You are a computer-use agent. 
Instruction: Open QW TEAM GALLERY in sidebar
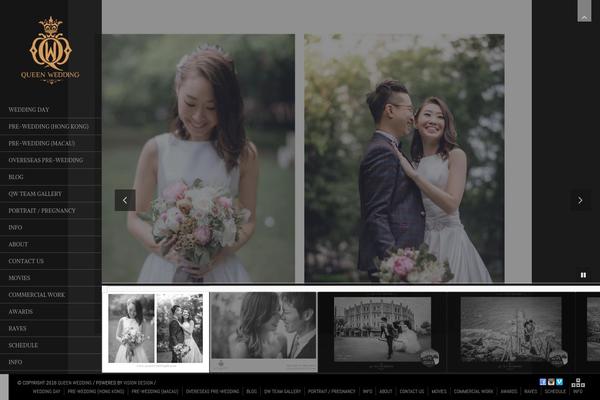click(x=35, y=194)
